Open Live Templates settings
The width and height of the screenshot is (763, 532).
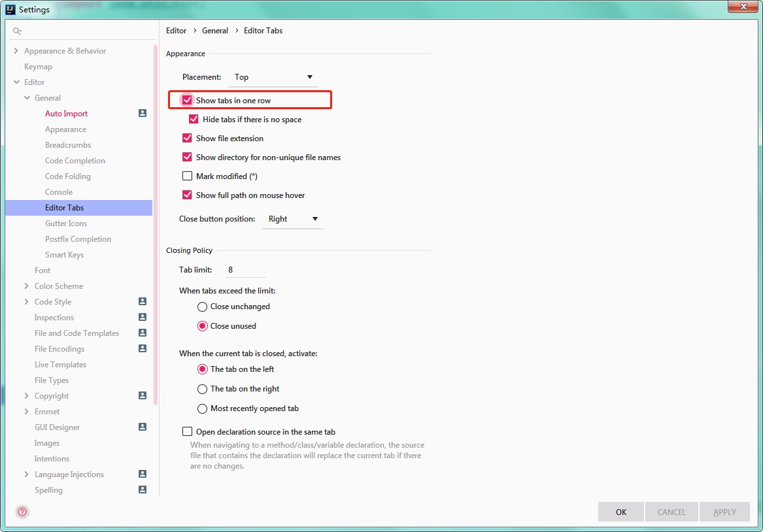click(60, 365)
